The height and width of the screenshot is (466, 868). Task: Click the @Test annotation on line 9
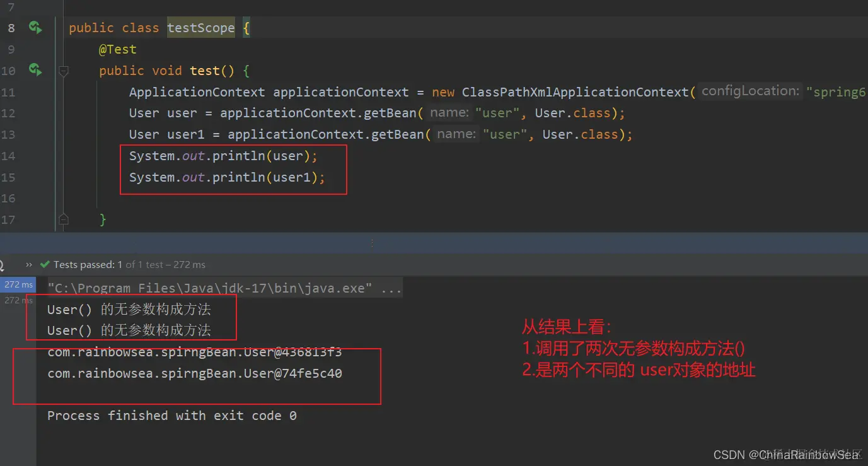coord(117,49)
